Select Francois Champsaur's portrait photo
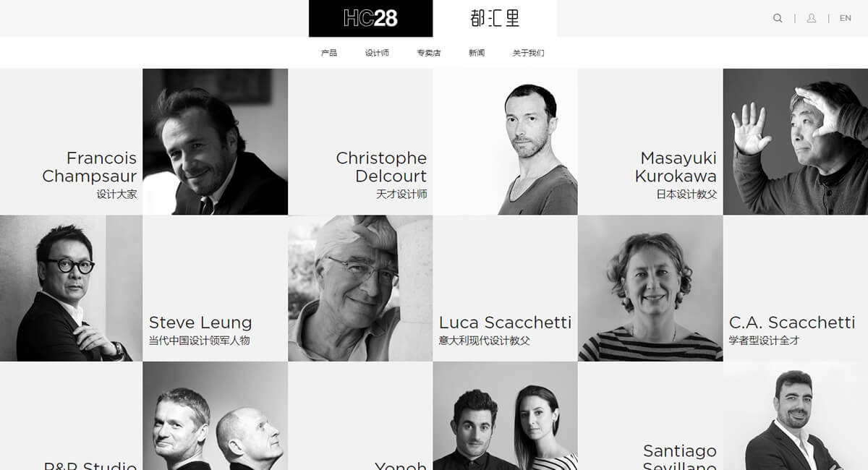This screenshot has height=470, width=868. tap(215, 142)
